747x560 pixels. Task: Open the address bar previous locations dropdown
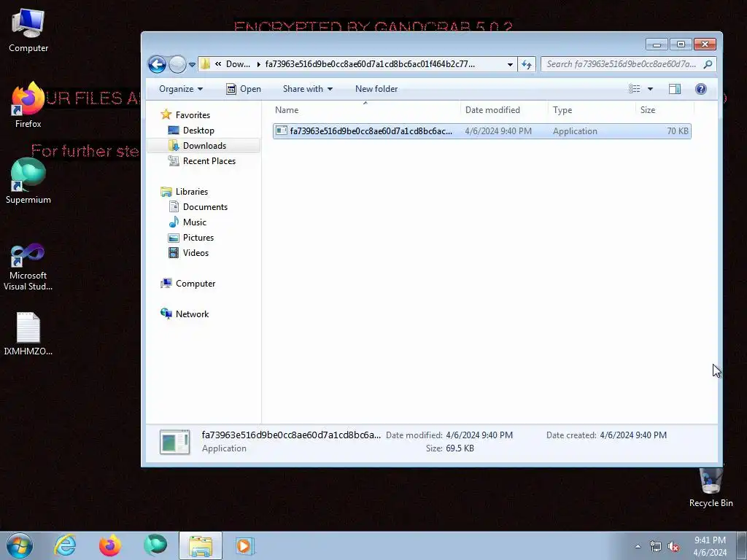[510, 64]
